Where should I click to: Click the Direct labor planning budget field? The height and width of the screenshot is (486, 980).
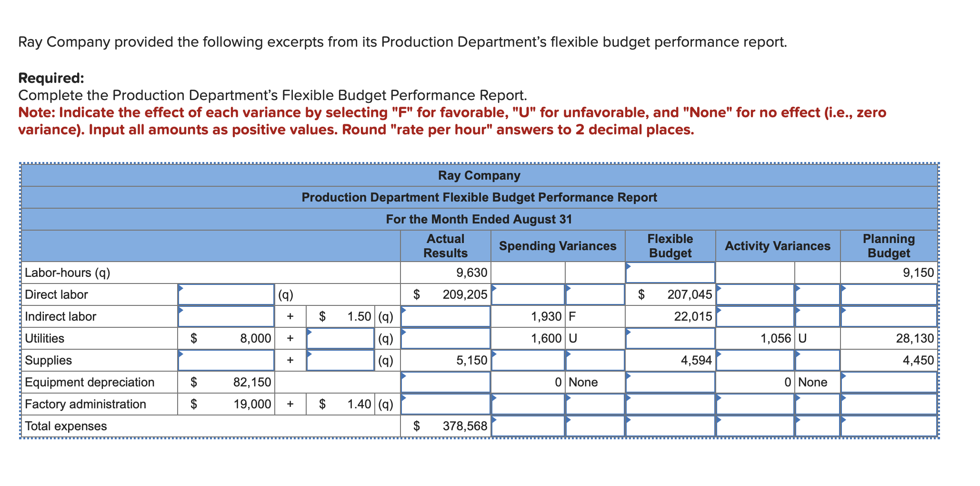[x=888, y=294]
